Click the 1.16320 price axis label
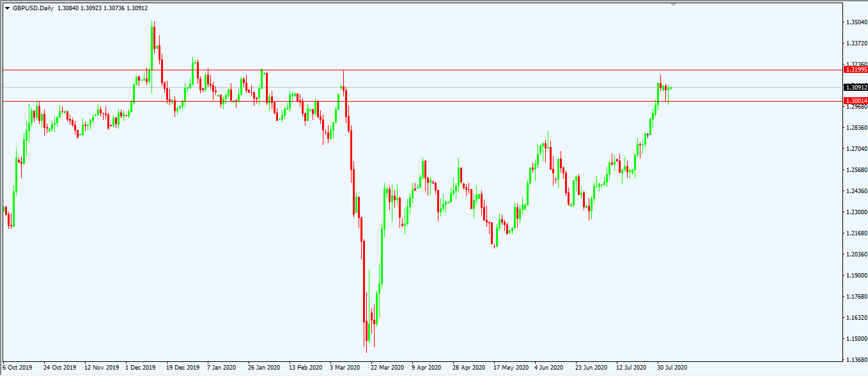The image size is (868, 376). coord(856,318)
